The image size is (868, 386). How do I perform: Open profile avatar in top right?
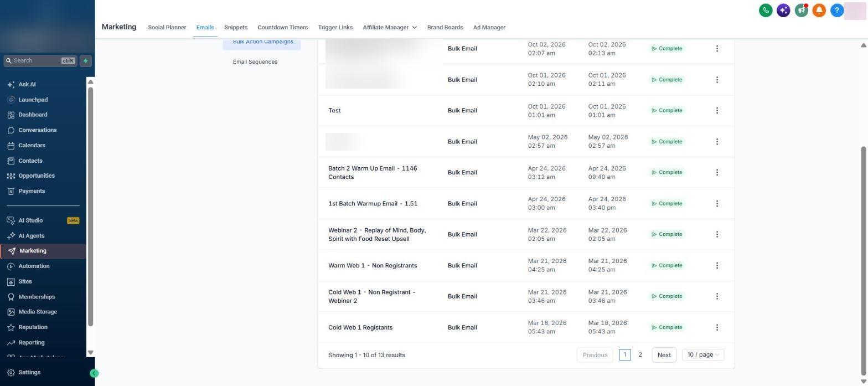855,10
